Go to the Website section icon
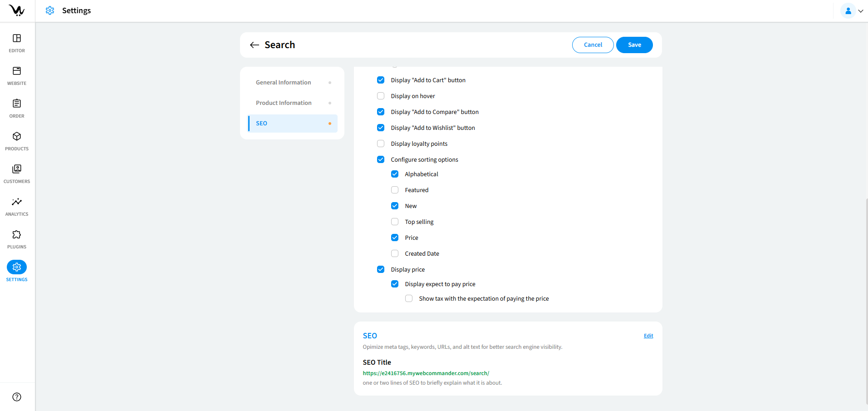Viewport: 868px width, 411px height. (17, 71)
